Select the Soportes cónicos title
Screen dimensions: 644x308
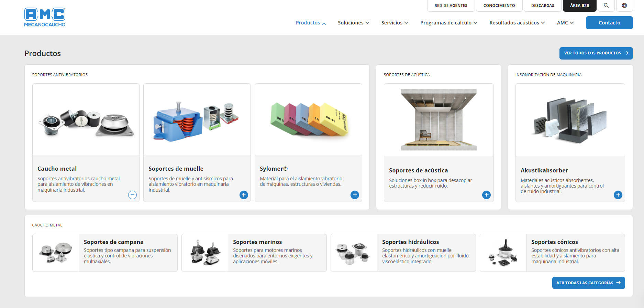point(555,242)
